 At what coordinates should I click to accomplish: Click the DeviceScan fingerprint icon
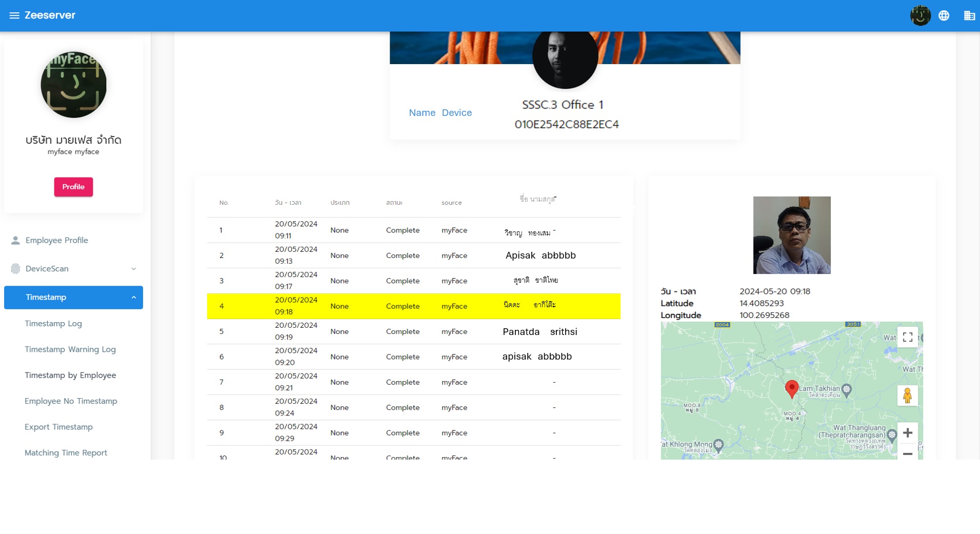15,269
